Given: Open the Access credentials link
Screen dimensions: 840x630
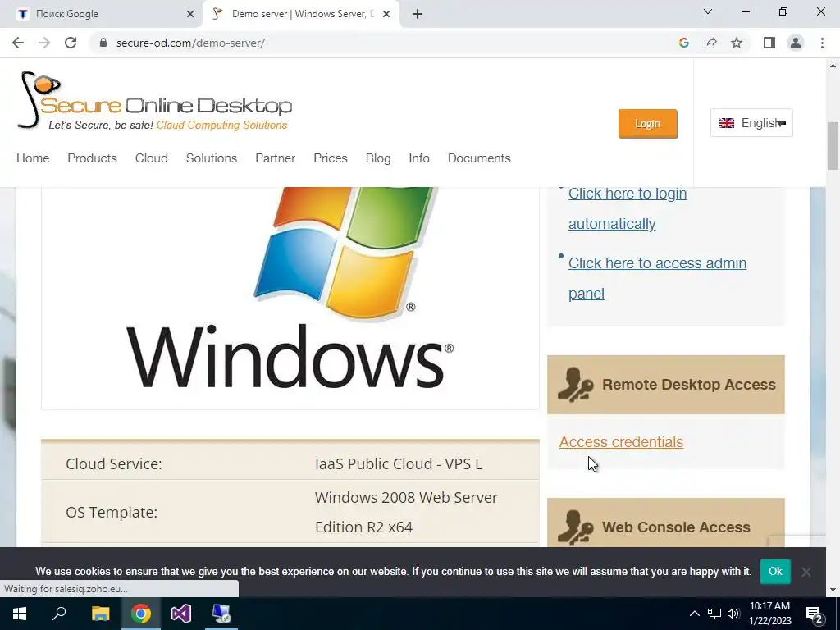Looking at the screenshot, I should [x=622, y=442].
